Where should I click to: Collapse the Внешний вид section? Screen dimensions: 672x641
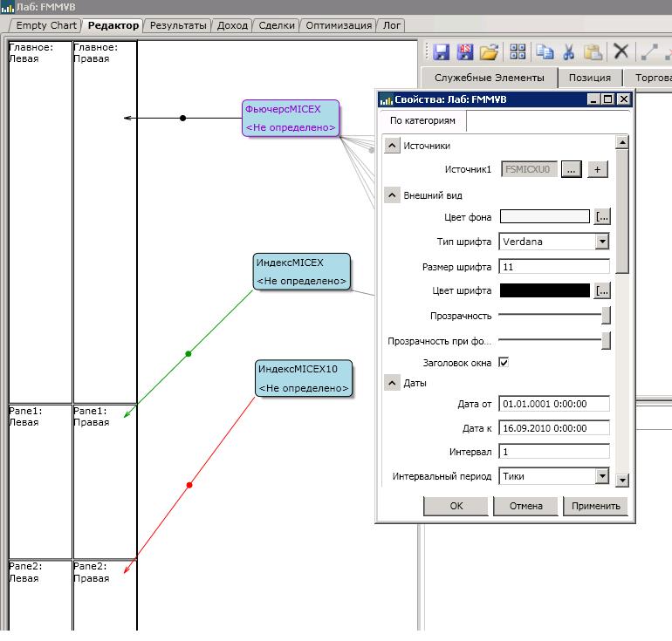(x=393, y=195)
